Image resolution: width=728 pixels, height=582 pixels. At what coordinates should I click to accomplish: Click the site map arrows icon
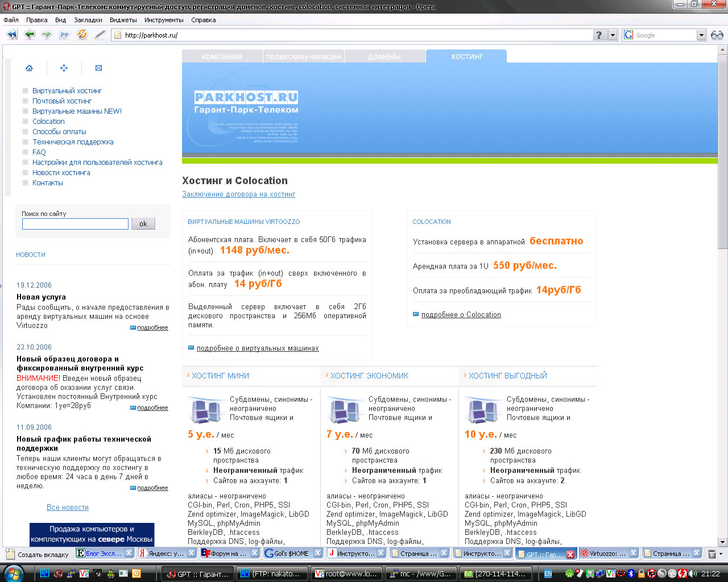64,68
